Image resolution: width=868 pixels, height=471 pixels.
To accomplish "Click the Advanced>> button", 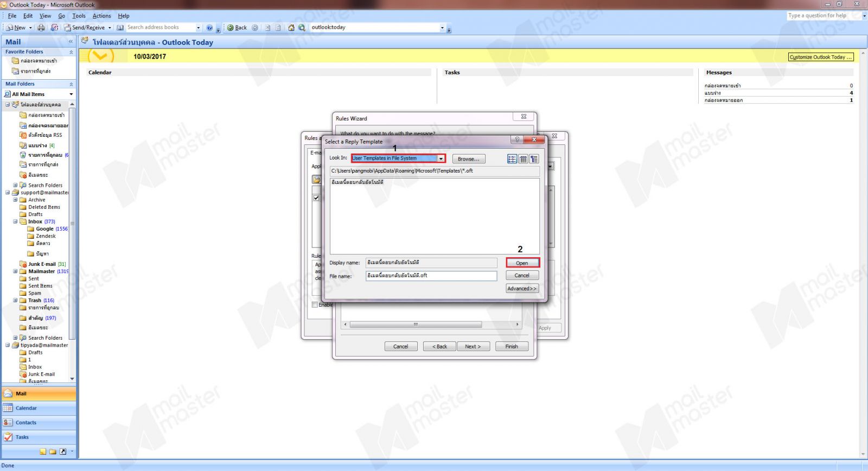I will coord(522,289).
